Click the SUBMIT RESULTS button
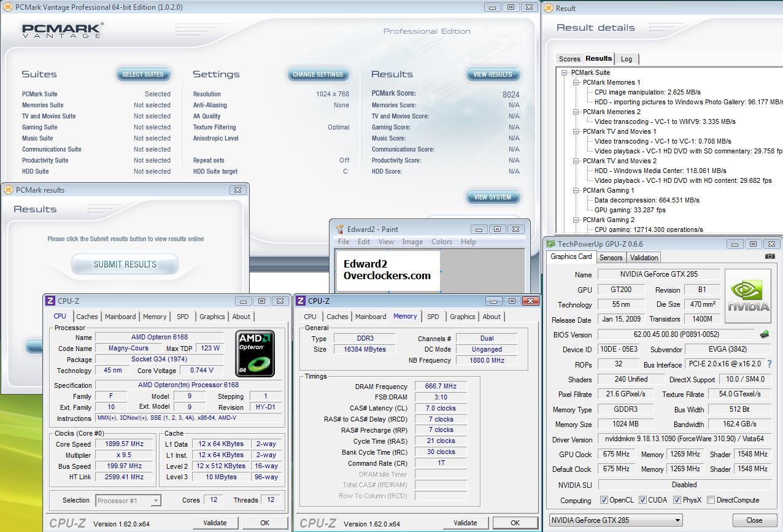The image size is (783, 532). [x=125, y=264]
